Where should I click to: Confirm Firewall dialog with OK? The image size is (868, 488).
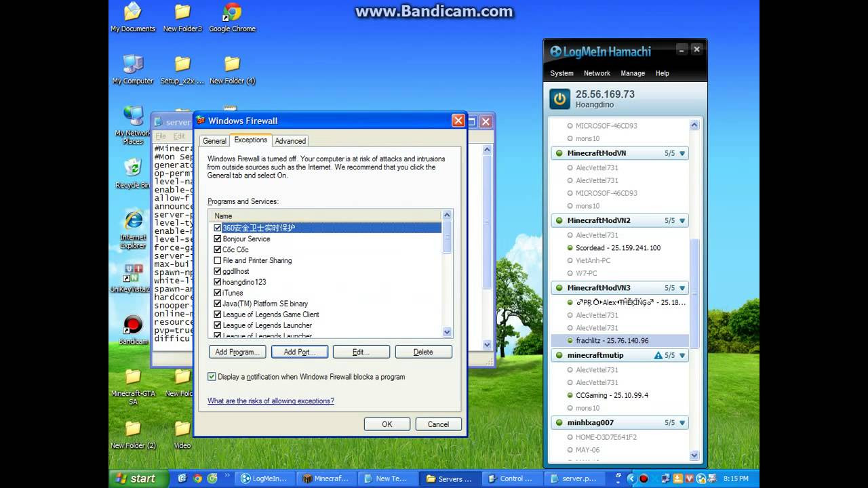[x=387, y=424]
